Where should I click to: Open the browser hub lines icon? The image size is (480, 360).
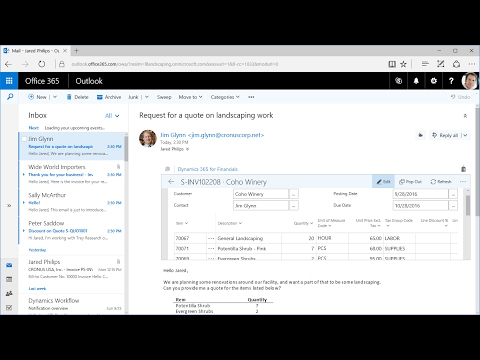pos(425,64)
